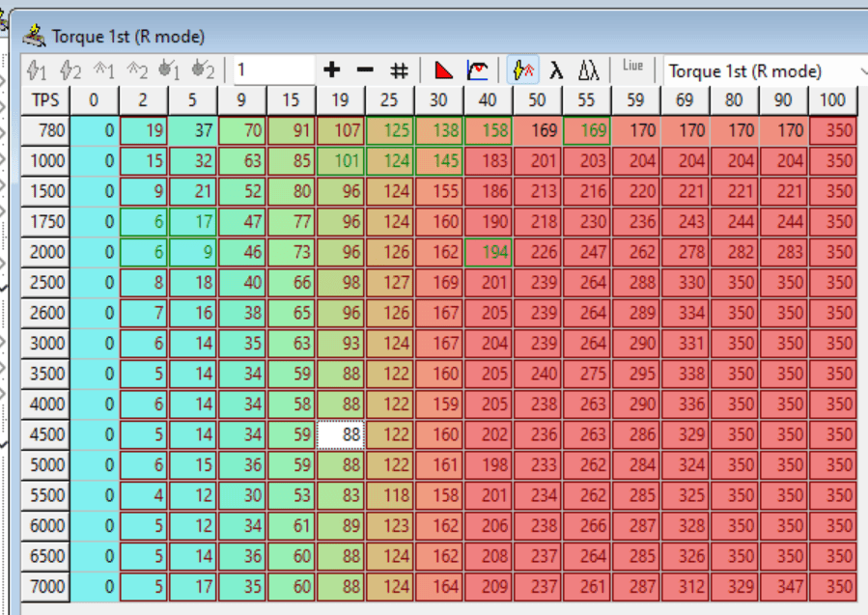
Task: Select the green-outlined cell with value 194
Action: click(x=487, y=252)
